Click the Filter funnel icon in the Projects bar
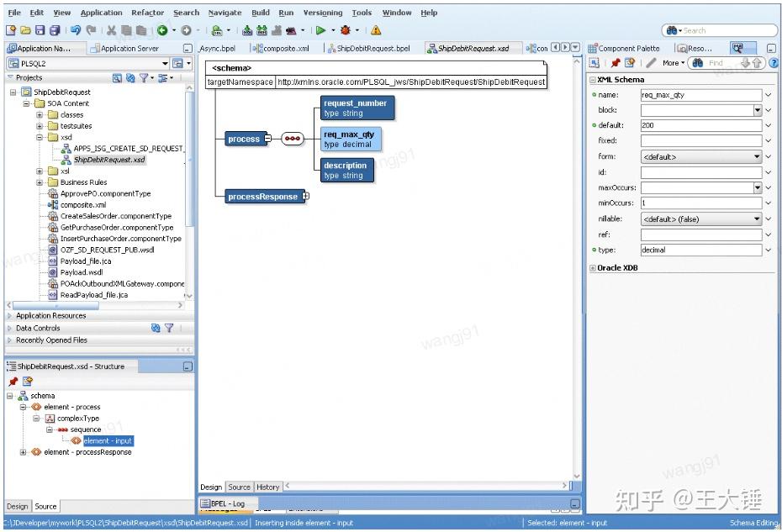This screenshot has width=782, height=532. click(x=144, y=78)
